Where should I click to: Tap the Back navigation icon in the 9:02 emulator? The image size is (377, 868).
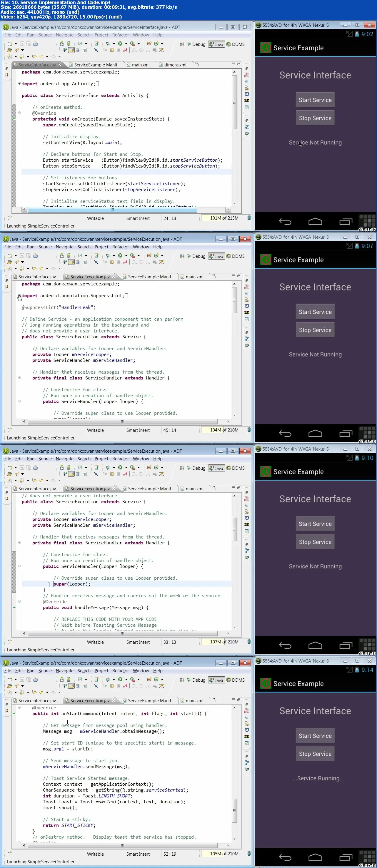click(285, 221)
